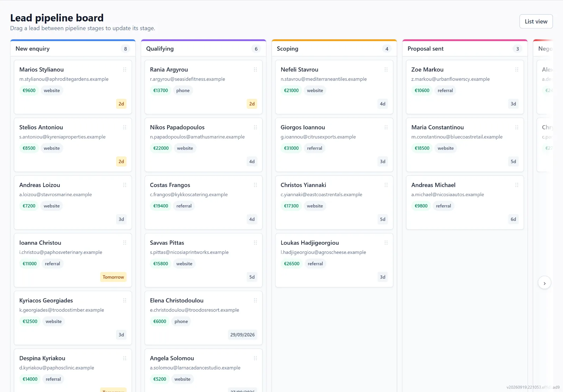The height and width of the screenshot is (392, 563).
Task: Click the referral tag on Zoe Markou
Action: pos(445,91)
